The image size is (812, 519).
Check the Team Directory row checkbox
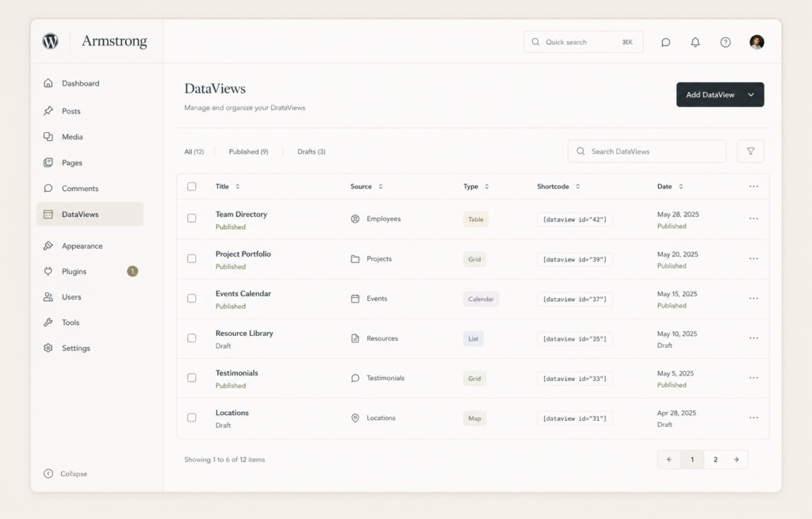[192, 219]
